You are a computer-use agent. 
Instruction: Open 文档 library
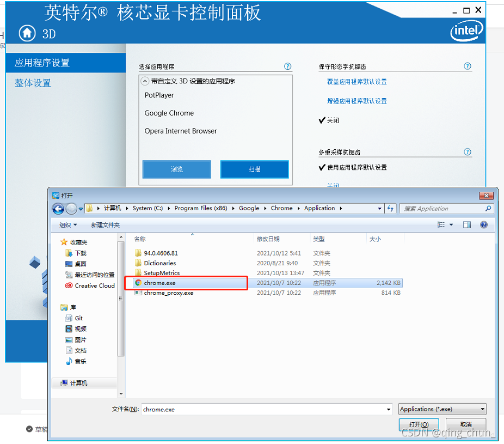pyautogui.click(x=76, y=350)
